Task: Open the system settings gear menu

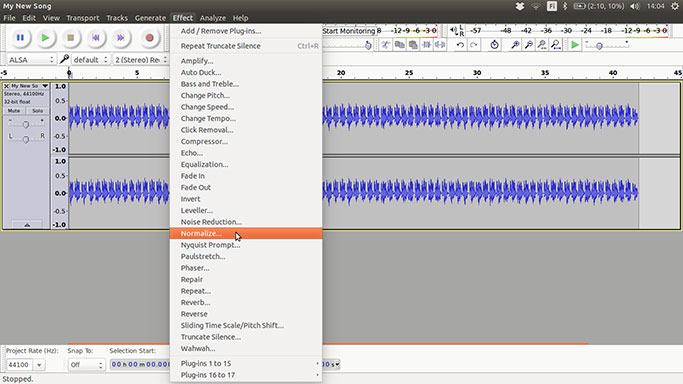Action: 675,6
